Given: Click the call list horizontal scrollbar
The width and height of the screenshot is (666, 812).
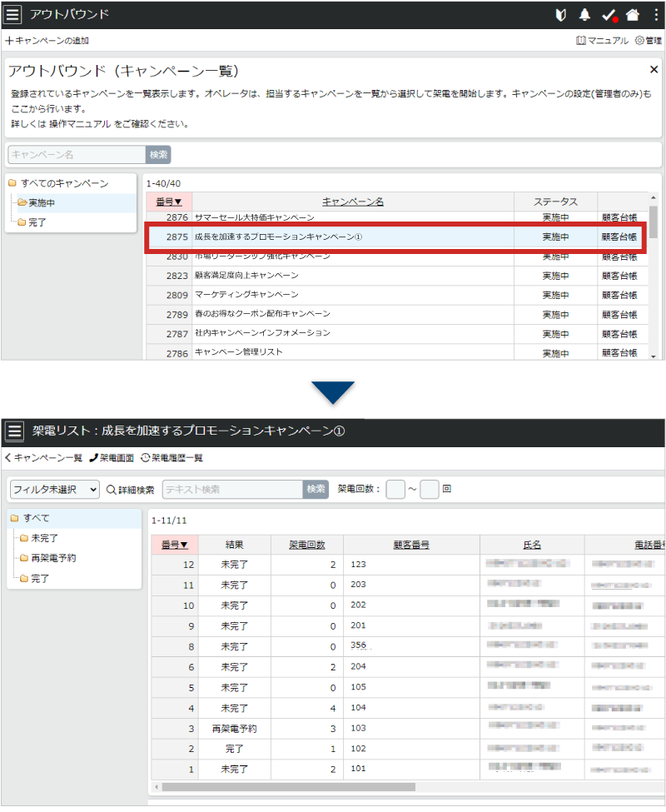Looking at the screenshot, I should coord(288,787).
